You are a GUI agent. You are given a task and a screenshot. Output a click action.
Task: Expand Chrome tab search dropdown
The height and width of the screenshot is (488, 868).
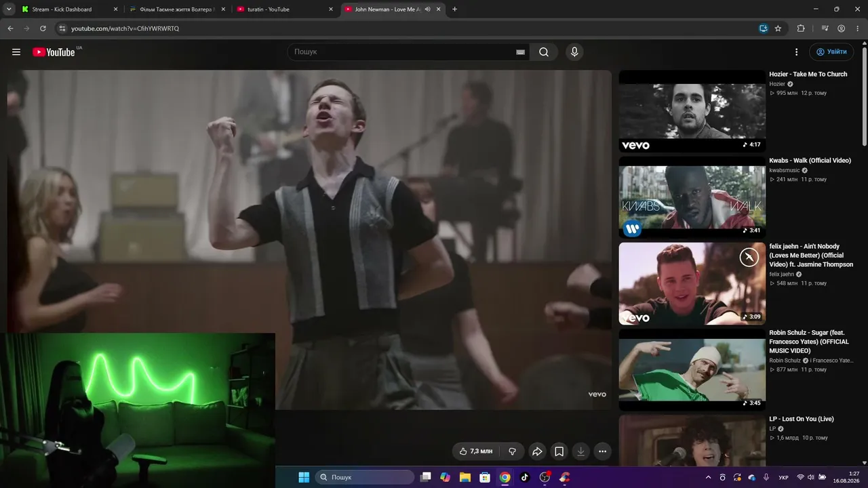point(9,9)
